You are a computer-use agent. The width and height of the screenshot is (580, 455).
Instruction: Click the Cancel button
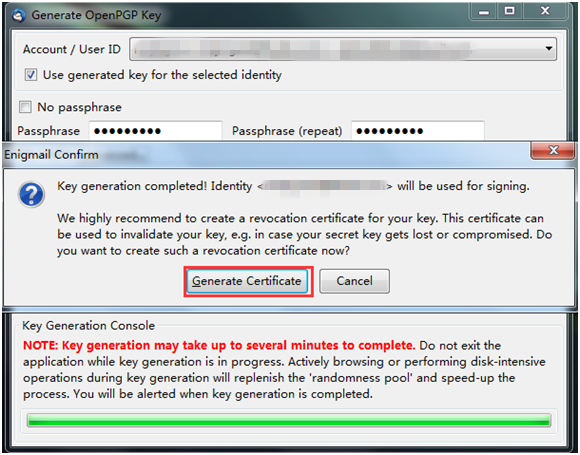coord(354,281)
